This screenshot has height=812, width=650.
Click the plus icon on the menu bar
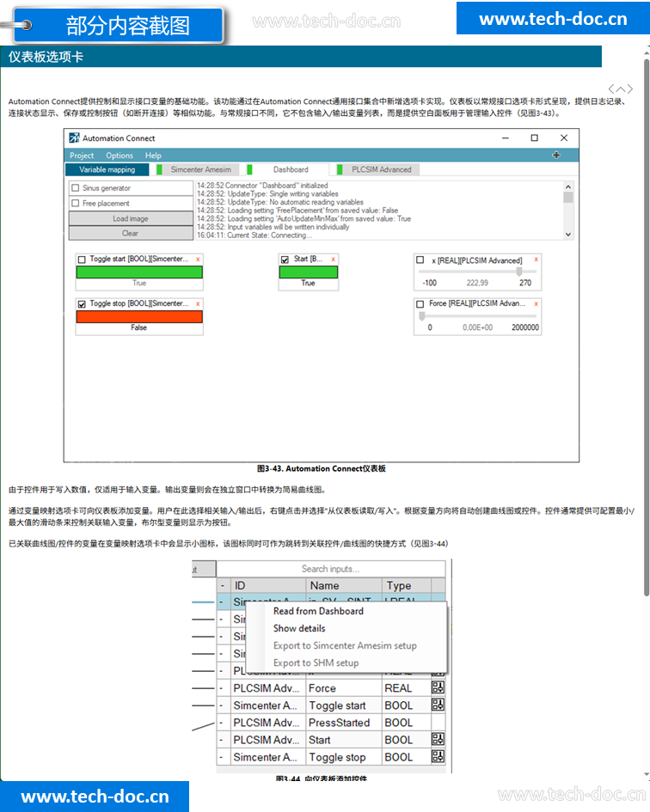point(556,155)
